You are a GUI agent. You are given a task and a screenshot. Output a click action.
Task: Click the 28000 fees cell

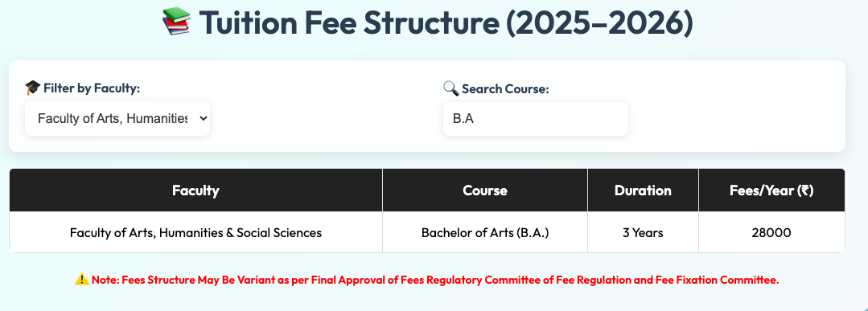click(771, 232)
